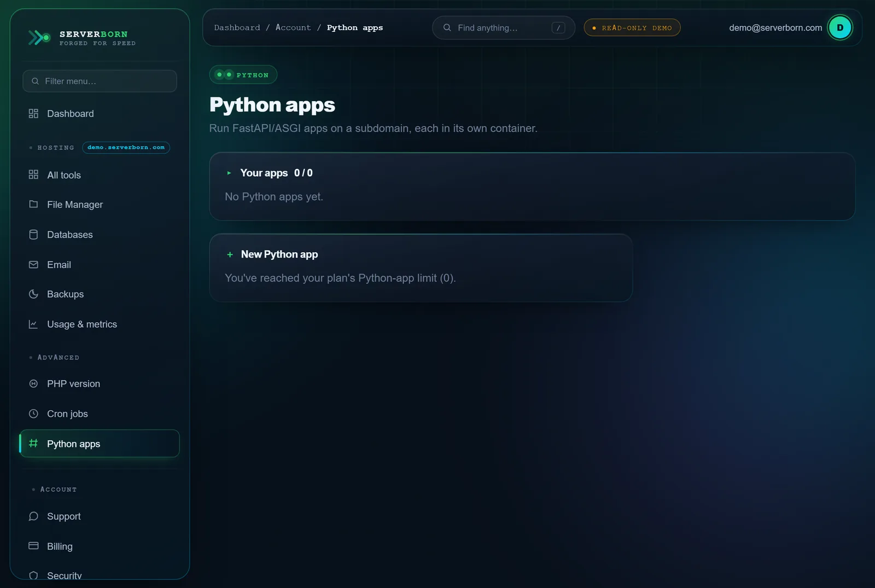The height and width of the screenshot is (588, 875).
Task: Click the New Python app heading
Action: tap(279, 254)
